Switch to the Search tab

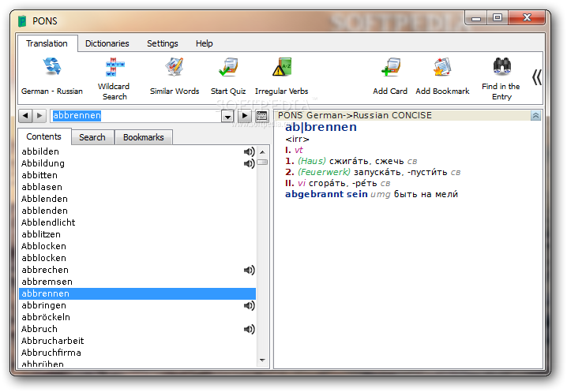pyautogui.click(x=92, y=137)
